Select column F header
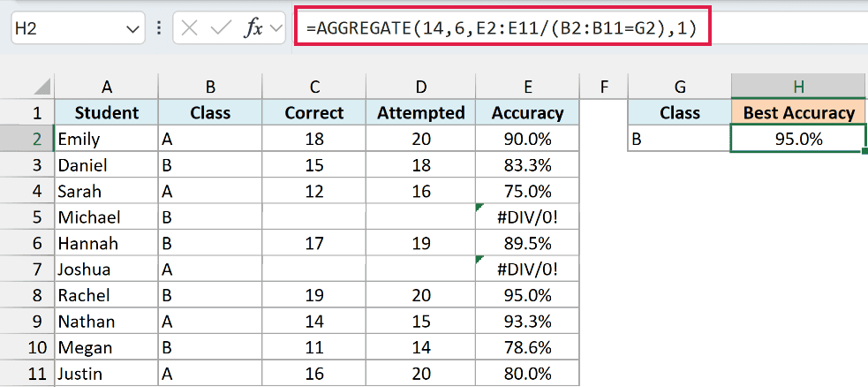868x387 pixels. [x=604, y=87]
